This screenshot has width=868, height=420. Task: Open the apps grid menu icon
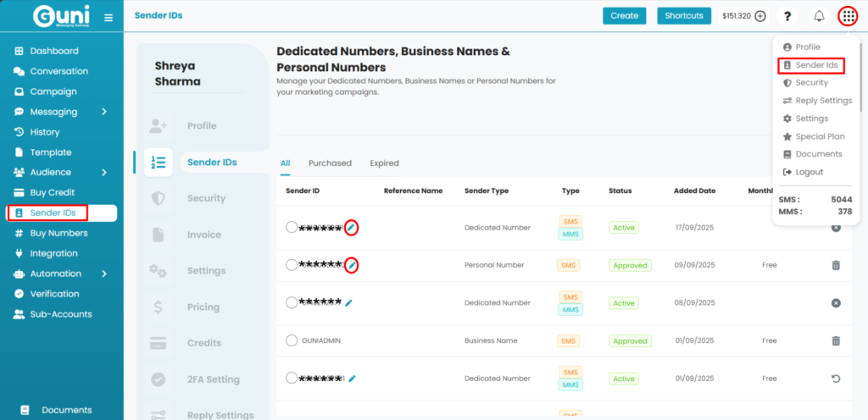coord(848,16)
